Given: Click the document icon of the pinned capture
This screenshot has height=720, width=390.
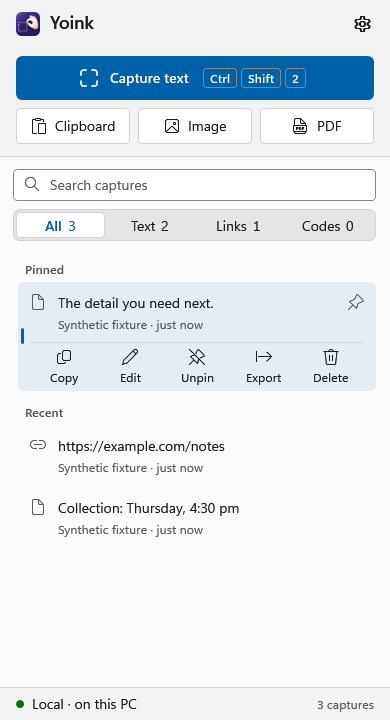Looking at the screenshot, I should 38,302.
